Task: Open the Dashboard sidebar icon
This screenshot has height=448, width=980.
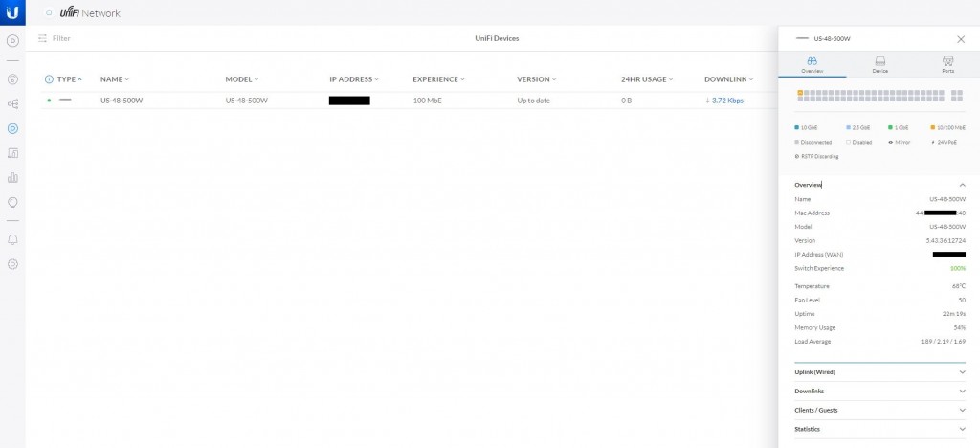Action: coord(12,79)
